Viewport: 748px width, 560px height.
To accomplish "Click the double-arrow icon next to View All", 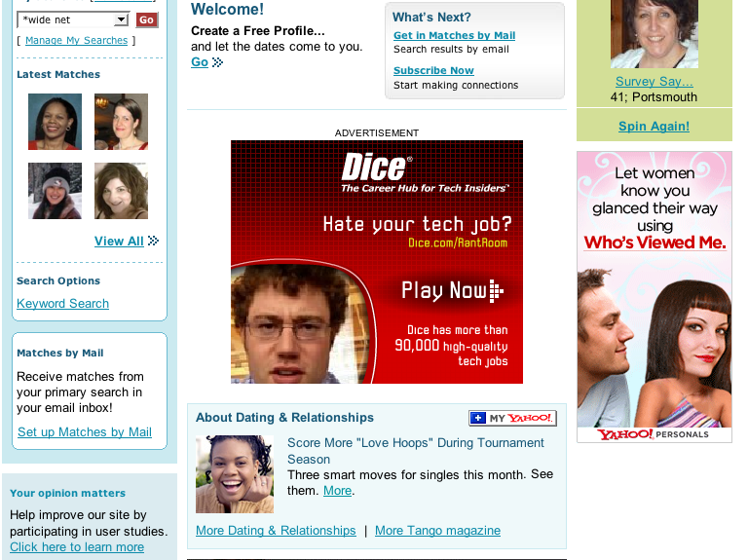I will point(153,241).
